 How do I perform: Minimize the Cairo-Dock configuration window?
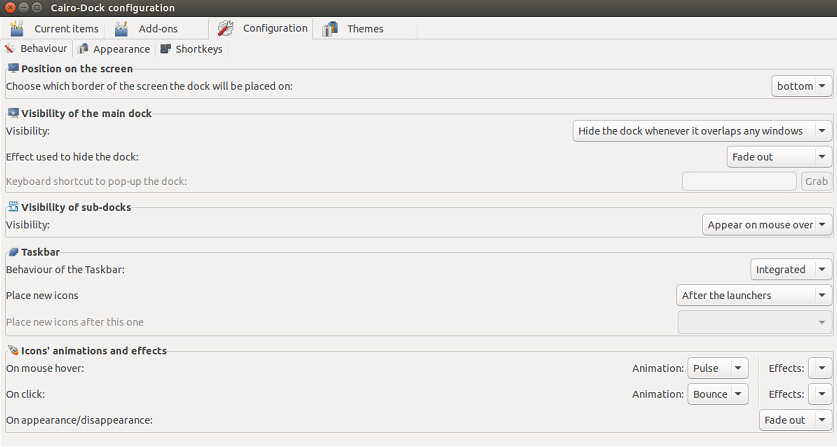click(x=23, y=7)
